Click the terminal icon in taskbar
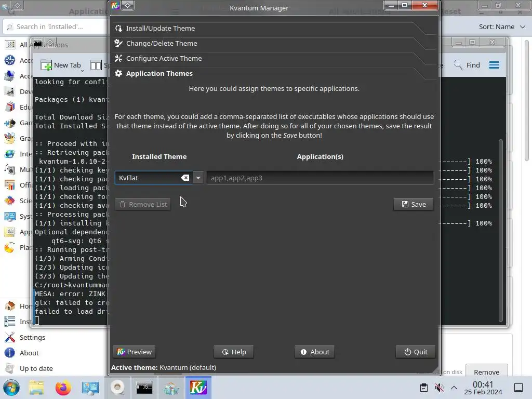The image size is (532, 399). pyautogui.click(x=144, y=388)
